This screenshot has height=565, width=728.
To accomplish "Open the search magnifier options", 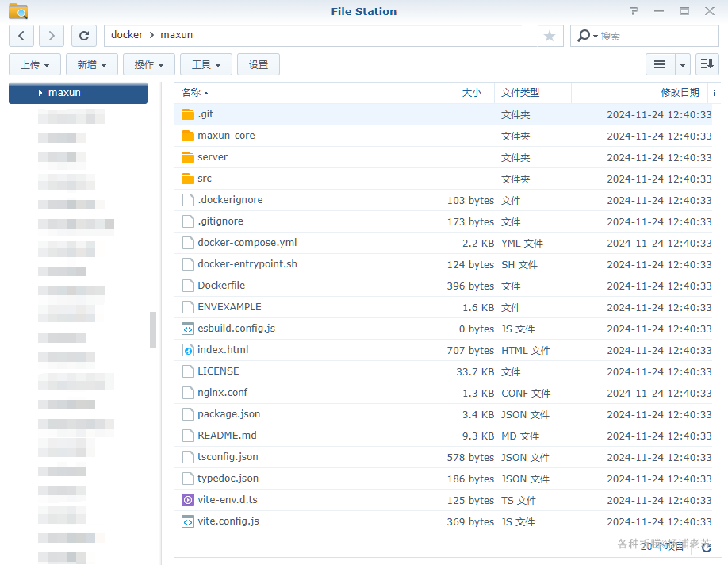I will point(587,36).
